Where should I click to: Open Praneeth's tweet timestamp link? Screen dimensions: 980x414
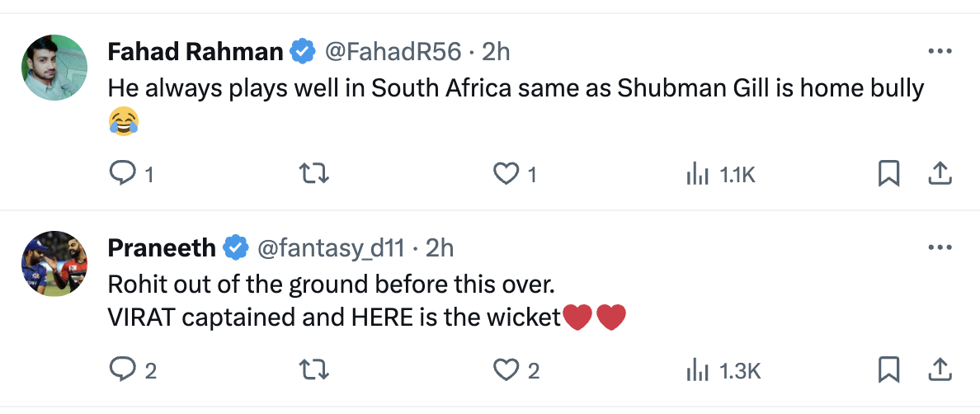coord(440,247)
